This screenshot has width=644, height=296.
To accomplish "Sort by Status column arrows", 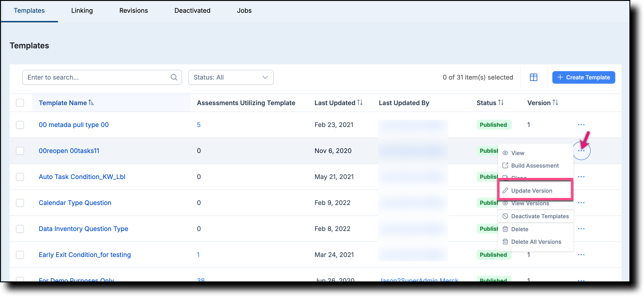I will [x=501, y=102].
